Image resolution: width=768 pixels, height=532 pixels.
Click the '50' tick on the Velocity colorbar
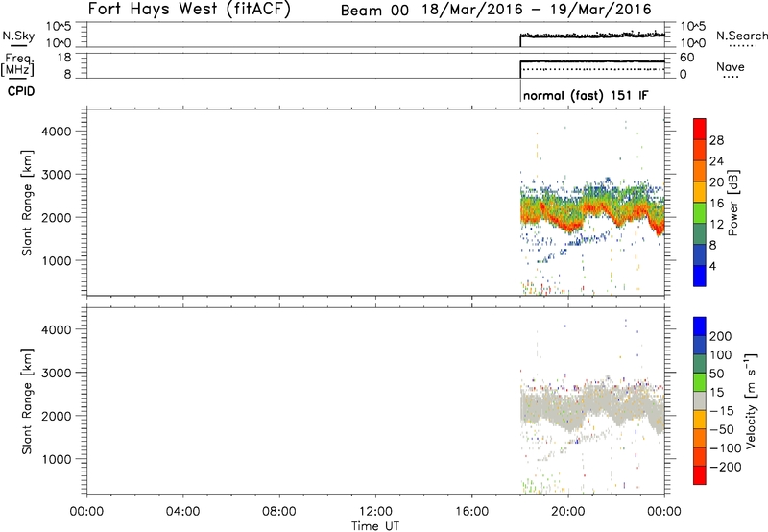(717, 374)
